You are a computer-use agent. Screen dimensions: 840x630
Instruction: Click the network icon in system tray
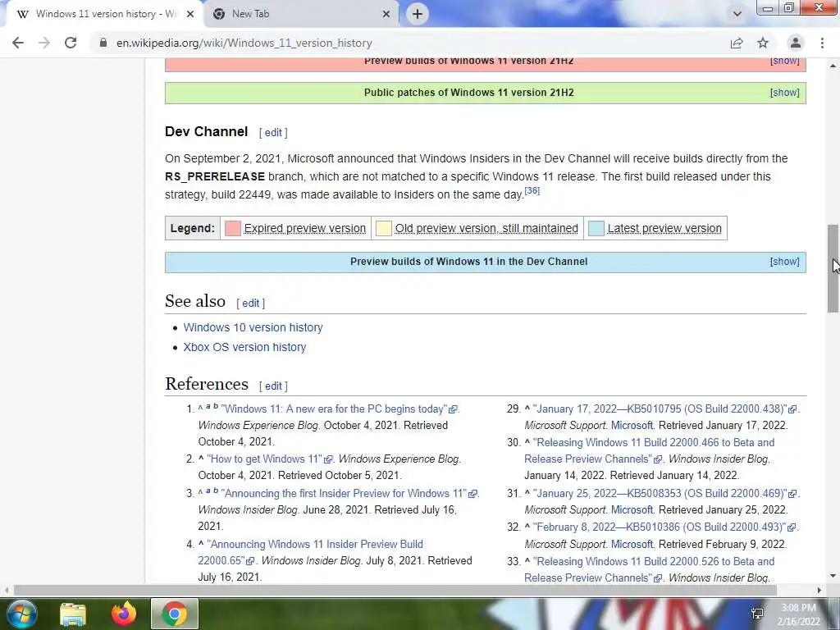click(757, 614)
